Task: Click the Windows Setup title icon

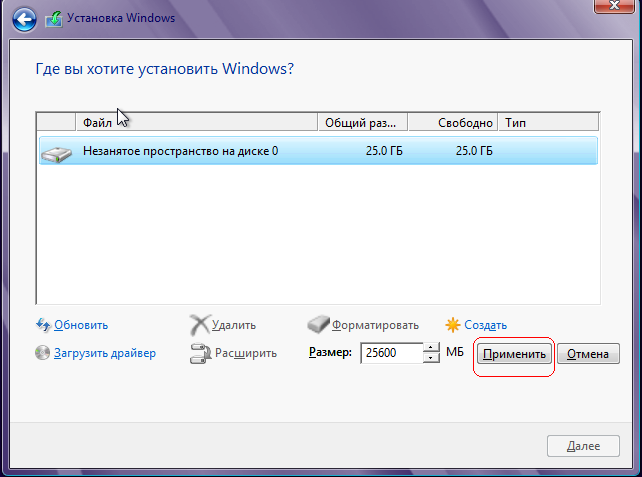Action: (54, 19)
